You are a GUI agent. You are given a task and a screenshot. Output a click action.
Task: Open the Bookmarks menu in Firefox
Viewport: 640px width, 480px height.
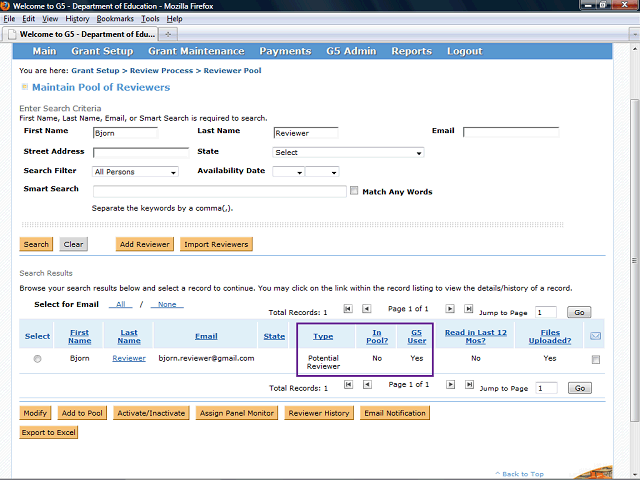(x=115, y=19)
